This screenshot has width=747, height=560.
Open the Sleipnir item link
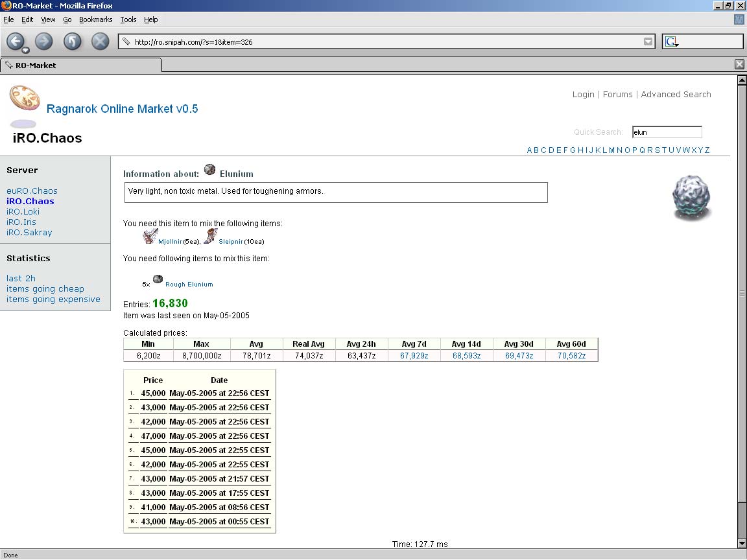coord(231,242)
